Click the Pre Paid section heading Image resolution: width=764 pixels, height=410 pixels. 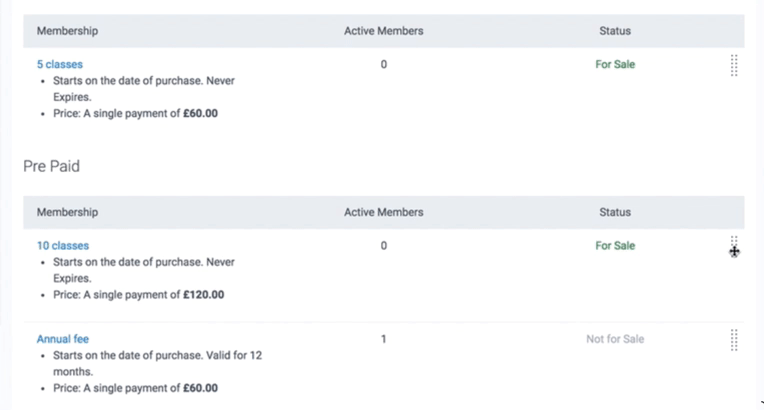tap(51, 166)
